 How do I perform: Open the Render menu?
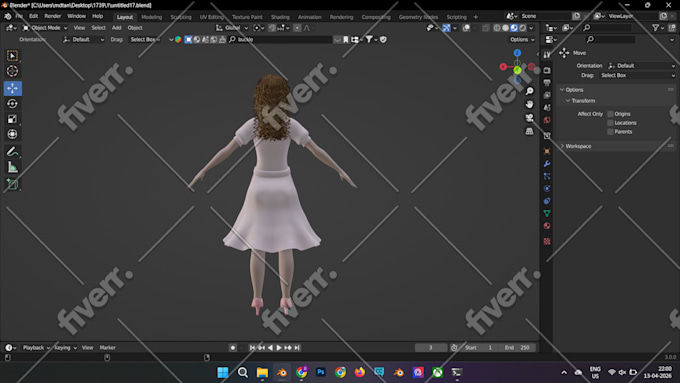coord(52,16)
